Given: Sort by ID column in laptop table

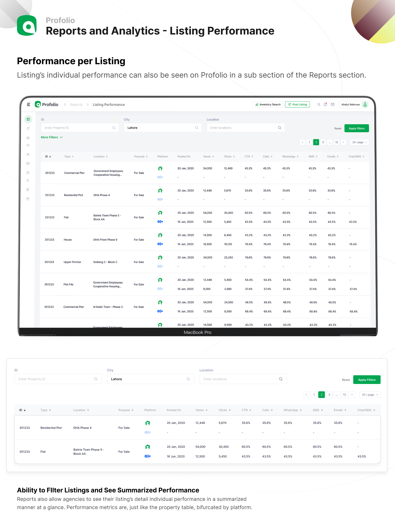Looking at the screenshot, I should coord(48,157).
